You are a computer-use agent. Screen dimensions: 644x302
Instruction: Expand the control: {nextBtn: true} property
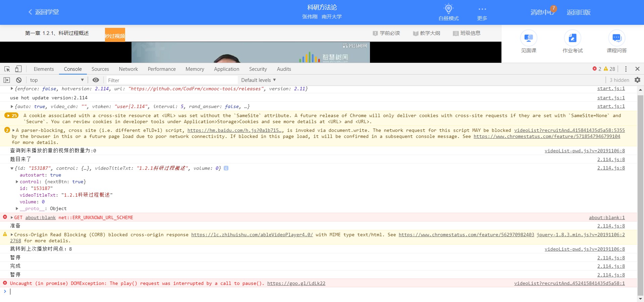[17, 182]
